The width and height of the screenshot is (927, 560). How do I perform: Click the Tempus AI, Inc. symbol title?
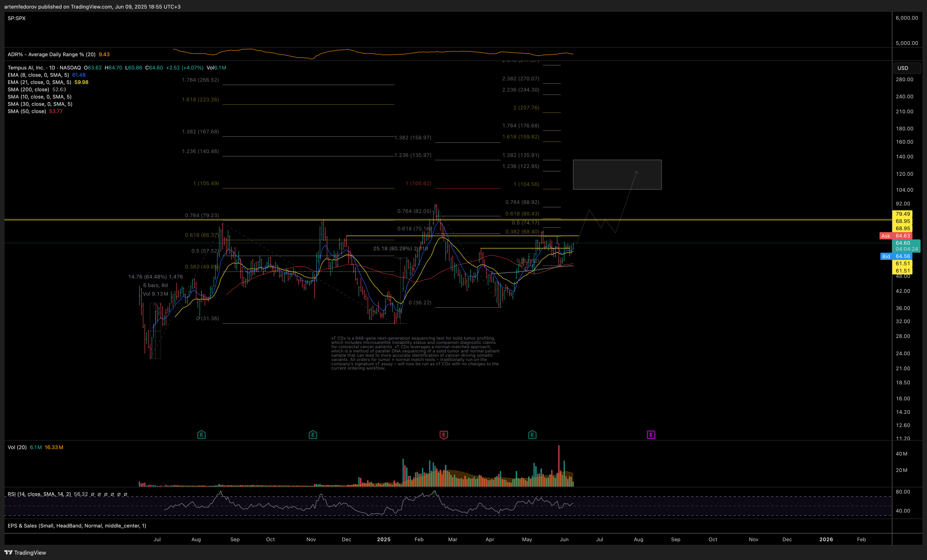coord(26,68)
